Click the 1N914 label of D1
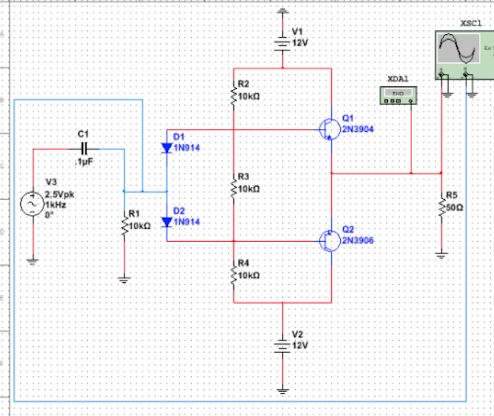This screenshot has width=494, height=416. tap(187, 148)
